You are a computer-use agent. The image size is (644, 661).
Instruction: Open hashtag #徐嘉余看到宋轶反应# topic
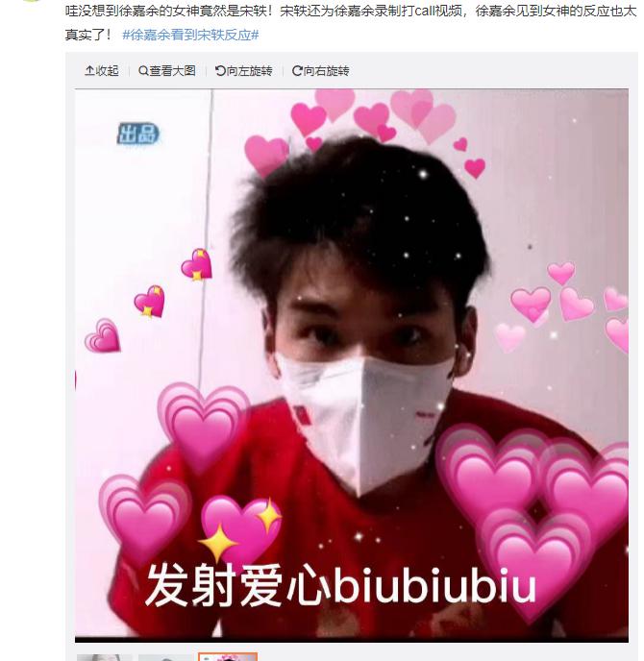pyautogui.click(x=190, y=35)
